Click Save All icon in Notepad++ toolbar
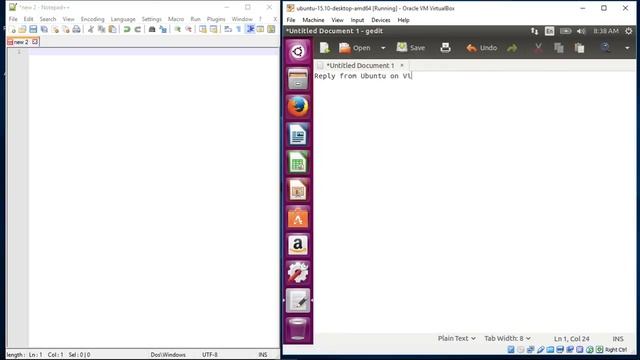Screen dimensions: 640x360 pos(44,29)
